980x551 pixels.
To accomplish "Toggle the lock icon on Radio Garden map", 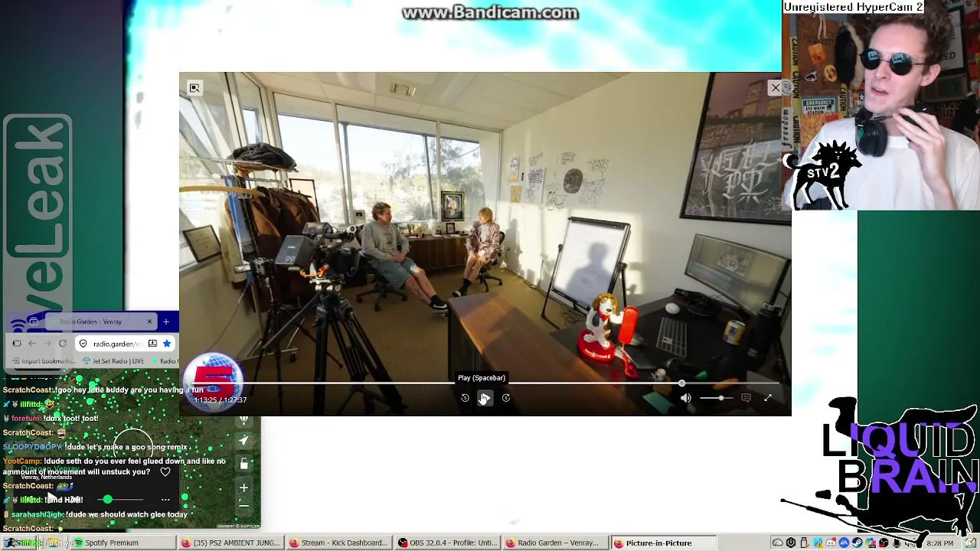I will click(x=243, y=464).
